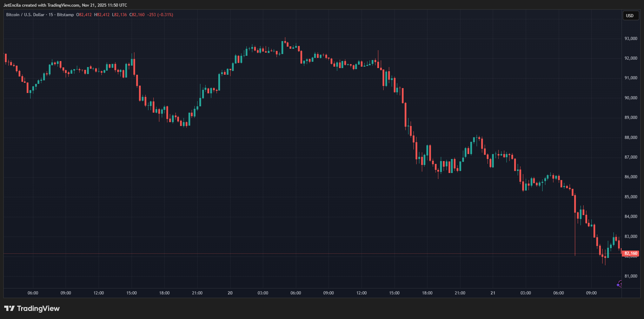Click the 85,000 price axis label
Viewport: 644px width, 319px height.
631,197
